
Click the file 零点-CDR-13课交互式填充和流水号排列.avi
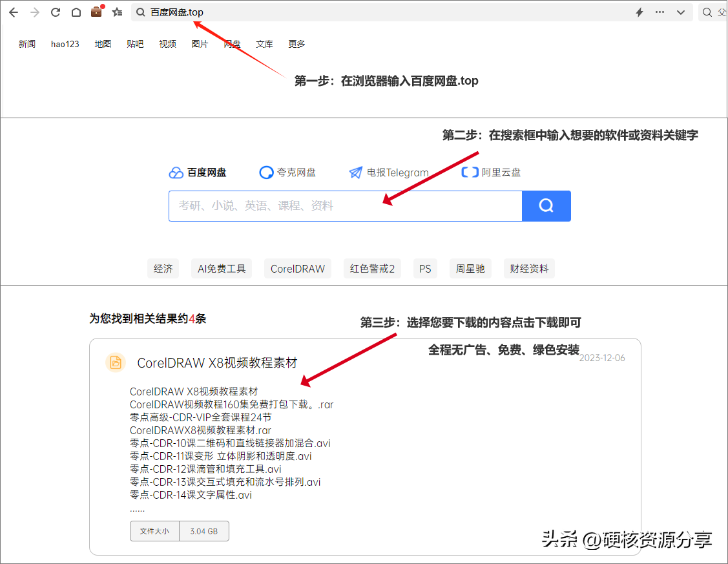(x=225, y=483)
